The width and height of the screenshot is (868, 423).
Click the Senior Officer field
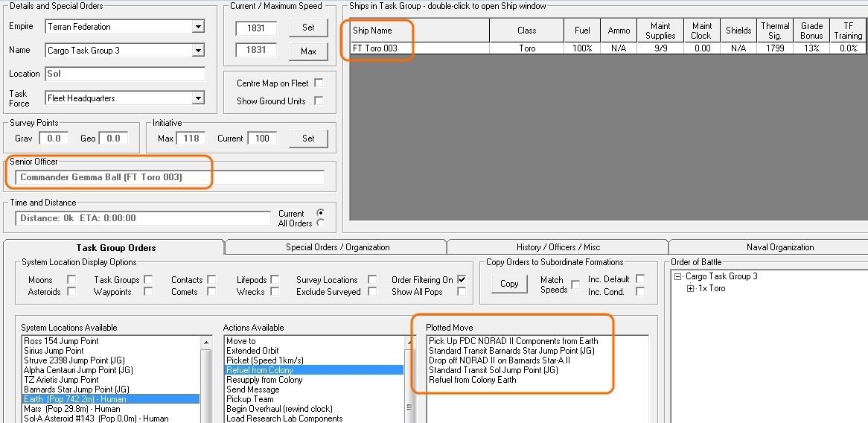tap(170, 177)
